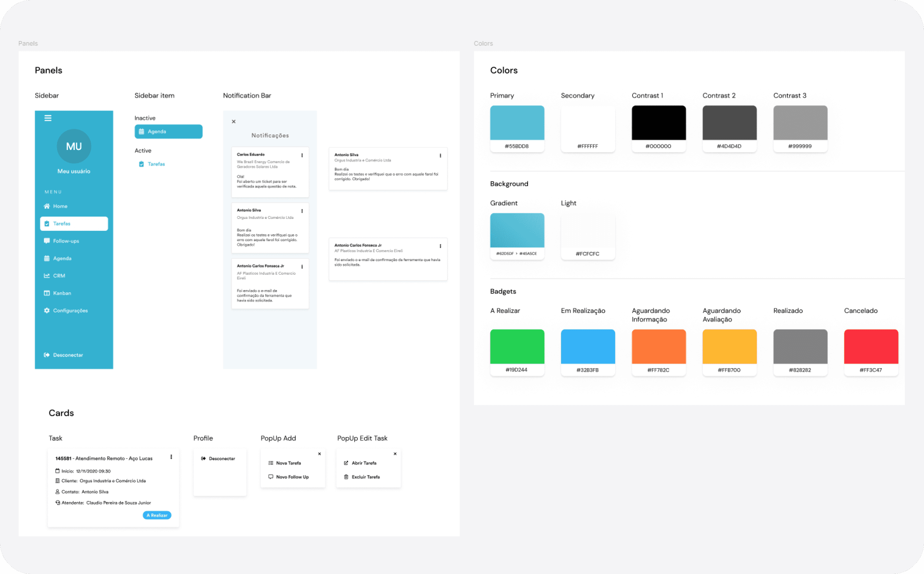Screen dimensions: 924x574
Task: Click the Kanban board icon in sidebar
Action: [47, 293]
